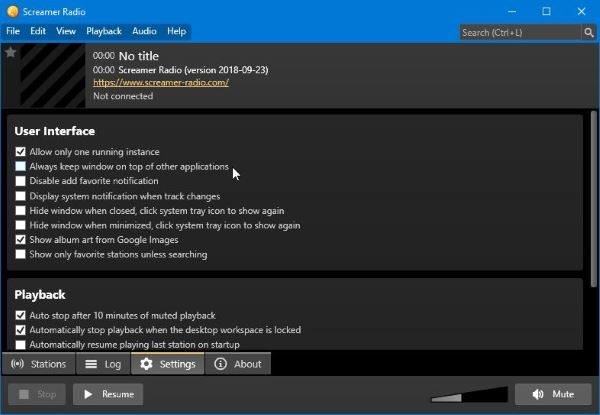Click the settings vertical scrollbar
Screen dimensions: 600x415
pos(593,199)
